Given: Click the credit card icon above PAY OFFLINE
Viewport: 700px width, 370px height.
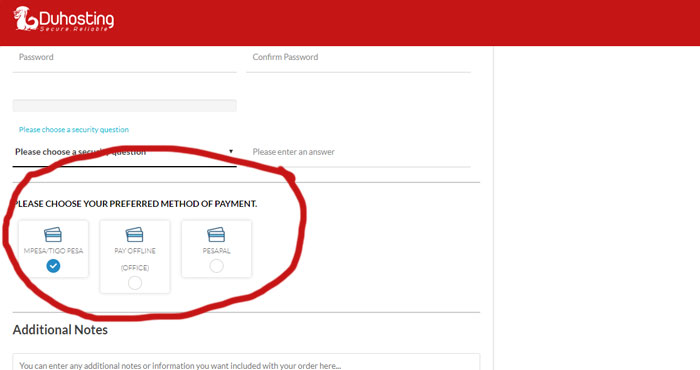Looking at the screenshot, I should click(134, 234).
